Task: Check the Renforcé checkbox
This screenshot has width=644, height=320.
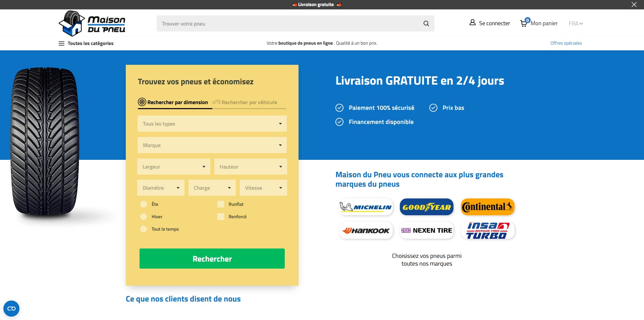Action: pyautogui.click(x=221, y=217)
